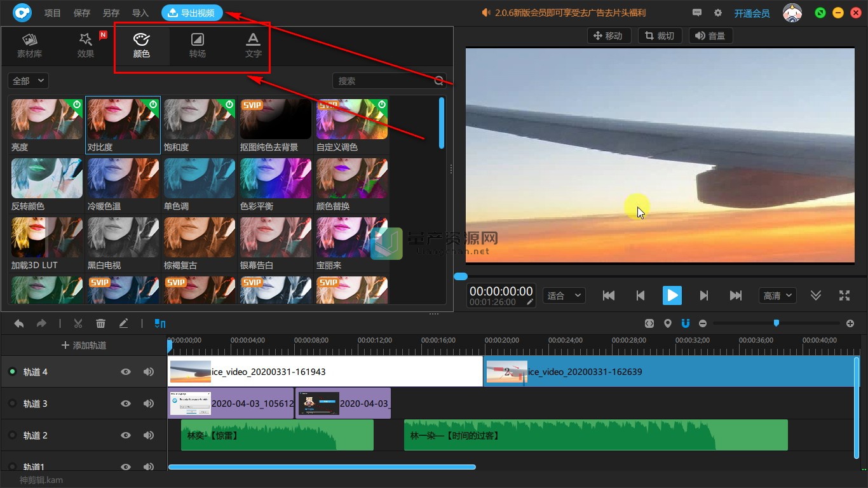Image resolution: width=868 pixels, height=488 pixels.
Task: Open the 适合 zoom-fit dropdown
Action: pos(564,295)
